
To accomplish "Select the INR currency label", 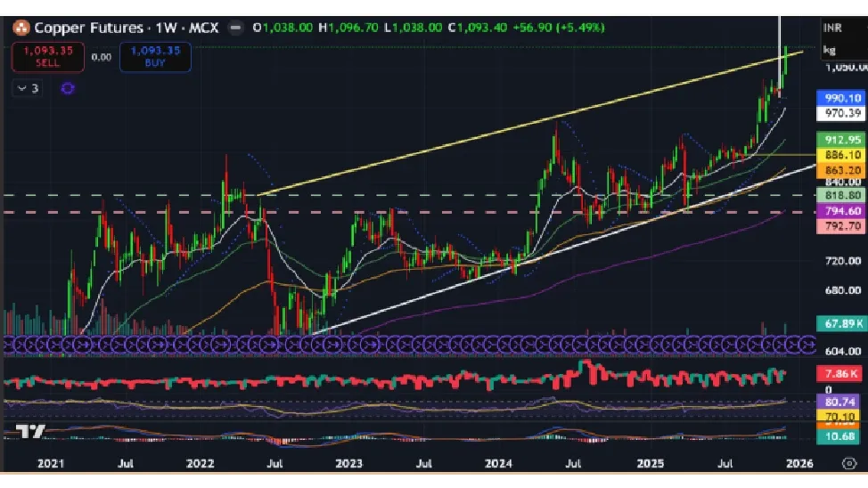I will coord(832,28).
